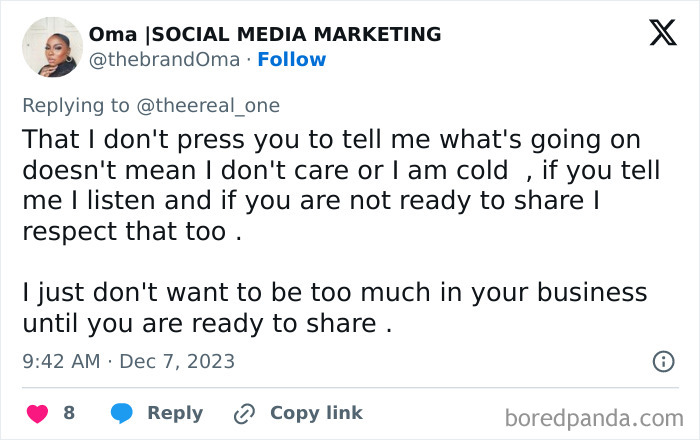
Task: Follow the @thebrandOma account
Action: [x=291, y=60]
